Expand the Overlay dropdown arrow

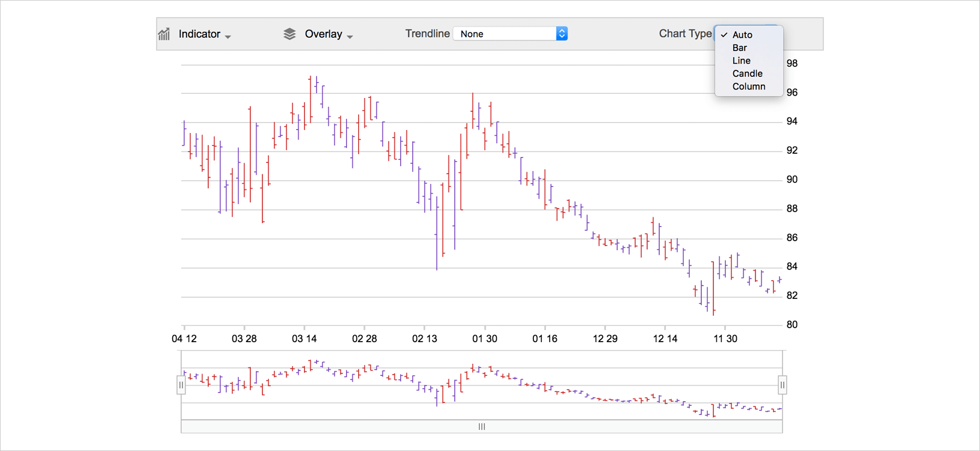click(350, 37)
